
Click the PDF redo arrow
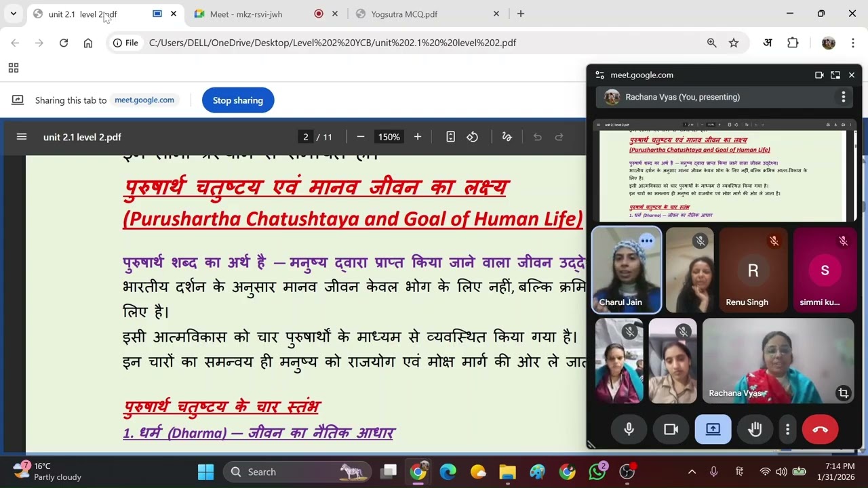[559, 137]
